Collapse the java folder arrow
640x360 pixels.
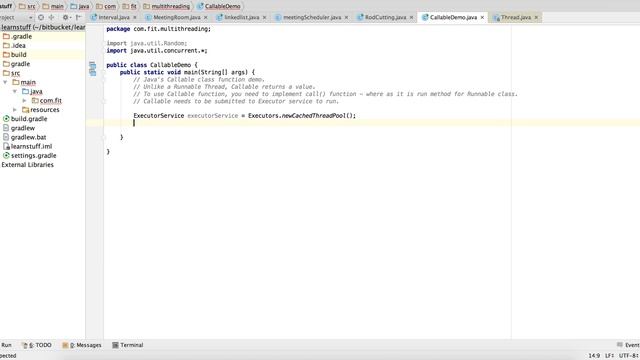pos(15,91)
